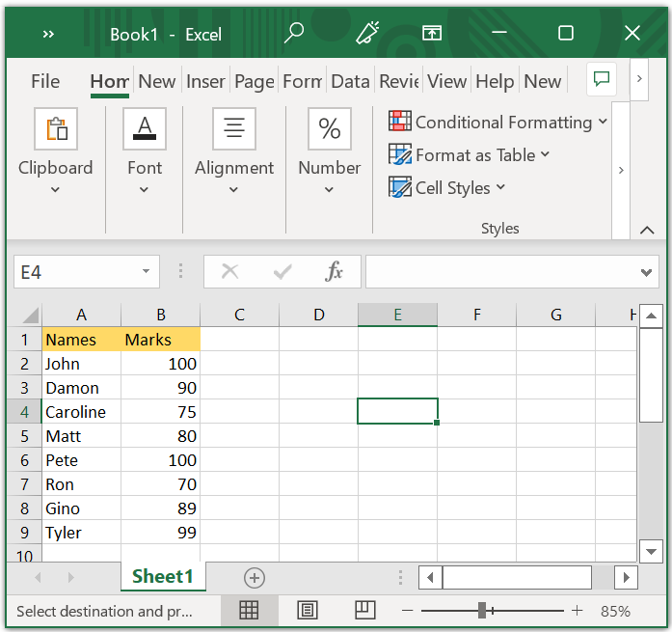
Task: Switch to Page Break Preview icon
Action: [365, 610]
